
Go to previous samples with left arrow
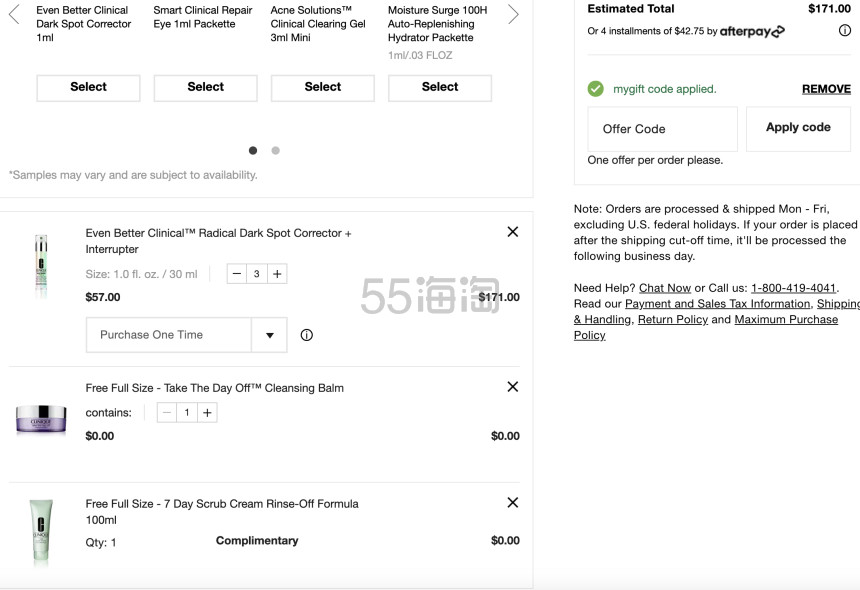(x=14, y=14)
